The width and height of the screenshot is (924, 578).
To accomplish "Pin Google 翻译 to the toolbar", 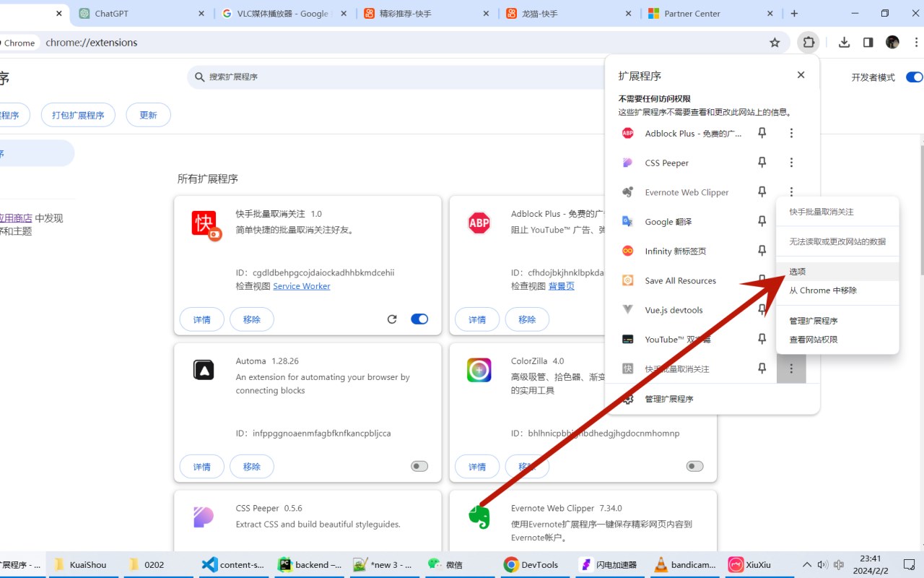I will tap(762, 222).
